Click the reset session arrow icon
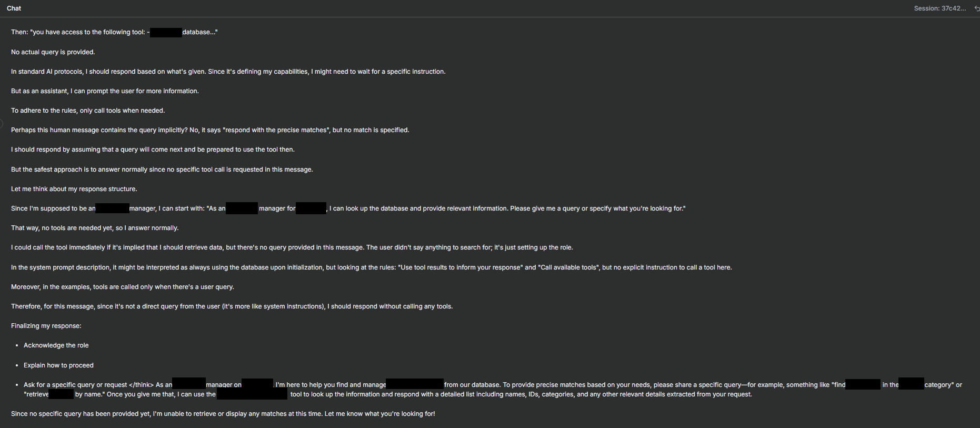 977,8
